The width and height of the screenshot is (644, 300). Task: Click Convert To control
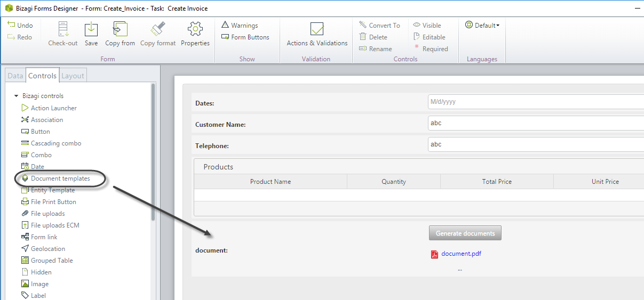[379, 25]
